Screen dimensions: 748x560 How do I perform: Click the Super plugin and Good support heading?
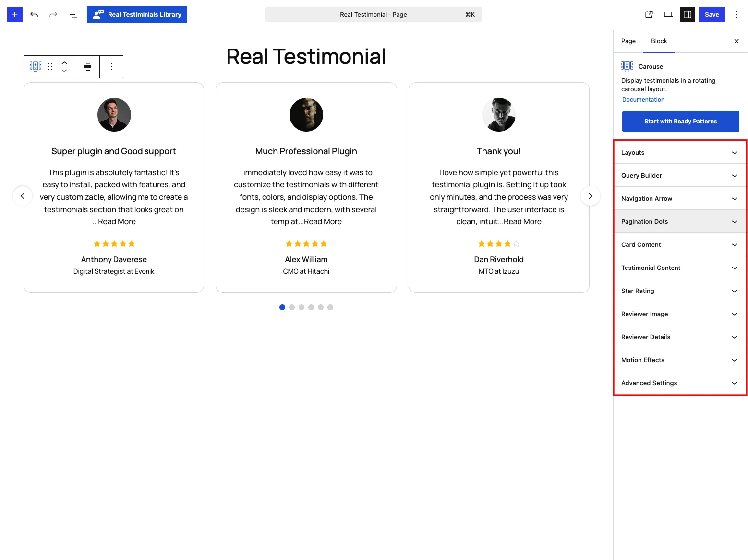114,151
